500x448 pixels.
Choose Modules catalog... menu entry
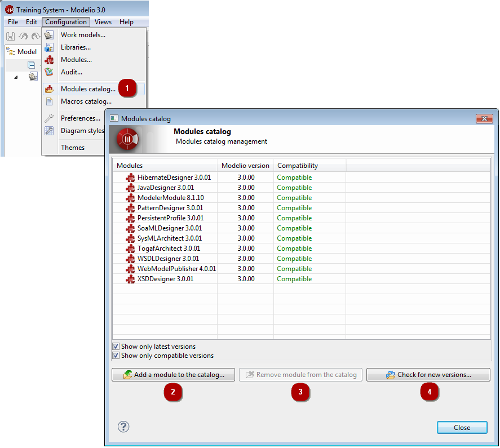tap(94, 89)
